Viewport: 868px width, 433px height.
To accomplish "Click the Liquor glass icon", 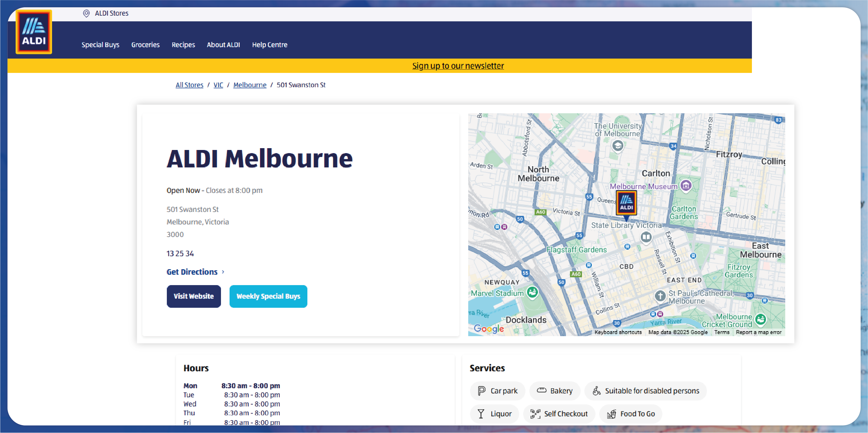I will click(481, 414).
